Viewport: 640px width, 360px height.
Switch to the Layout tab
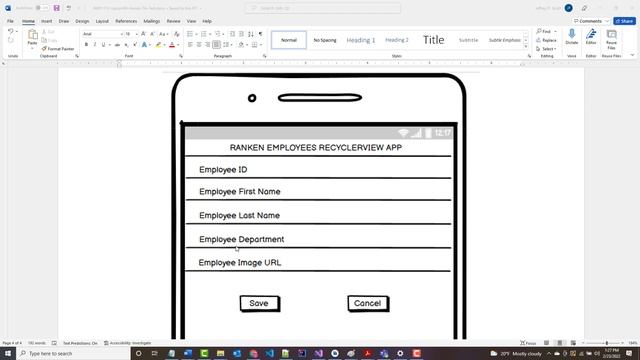tap(102, 21)
